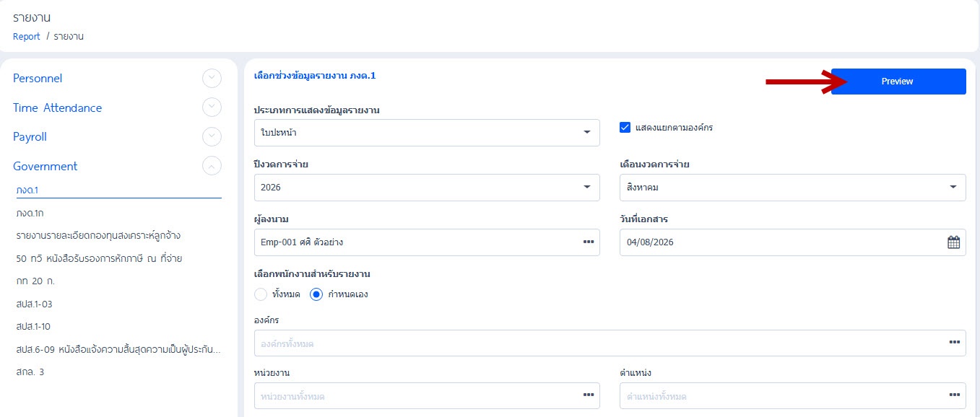
Task: Select the กำหนดเอง radio option
Action: click(316, 294)
